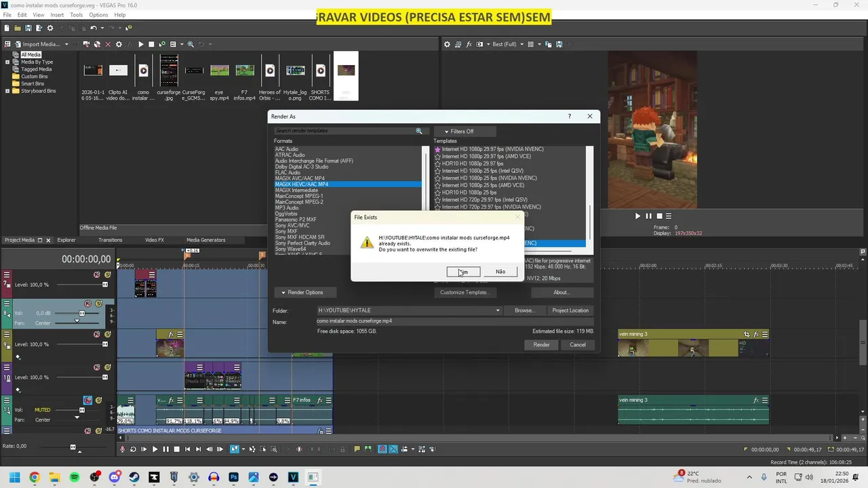The height and width of the screenshot is (488, 868).
Task: Click track 8 volume slider handle
Action: click(82, 313)
